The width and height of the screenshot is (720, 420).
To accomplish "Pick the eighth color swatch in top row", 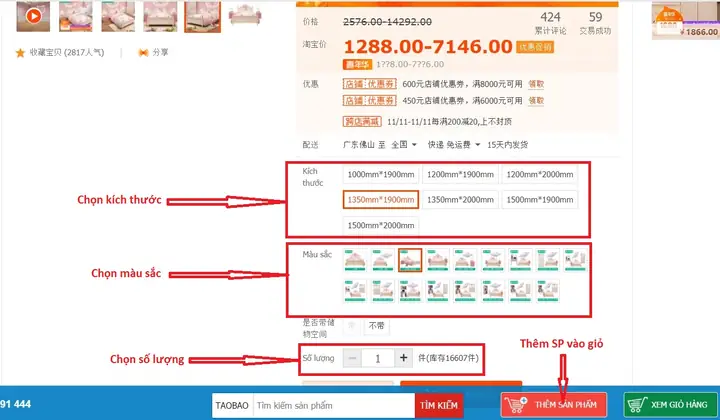I will pos(548,260).
